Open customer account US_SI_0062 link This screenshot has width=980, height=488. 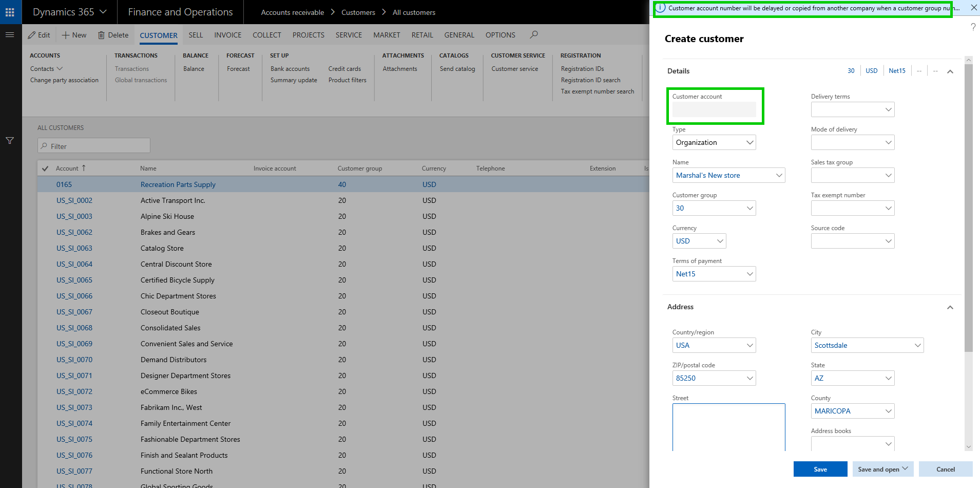(74, 232)
